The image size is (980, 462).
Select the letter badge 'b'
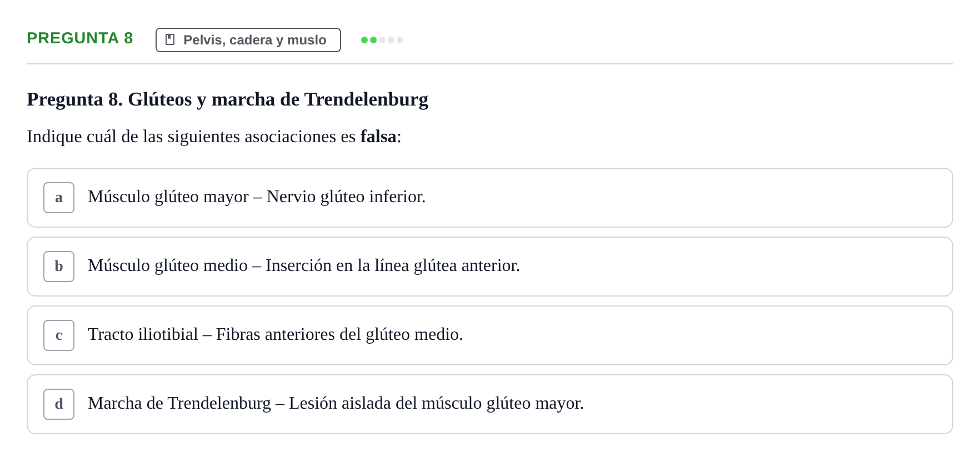coord(59,267)
